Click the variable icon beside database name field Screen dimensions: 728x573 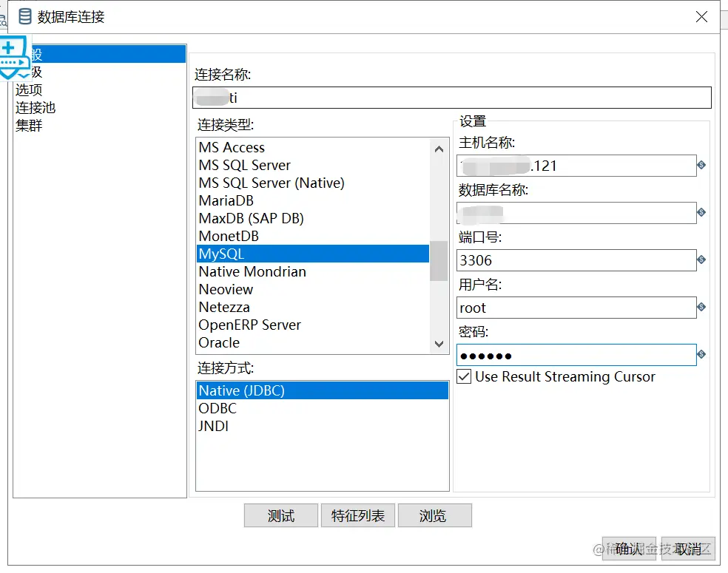click(x=701, y=212)
